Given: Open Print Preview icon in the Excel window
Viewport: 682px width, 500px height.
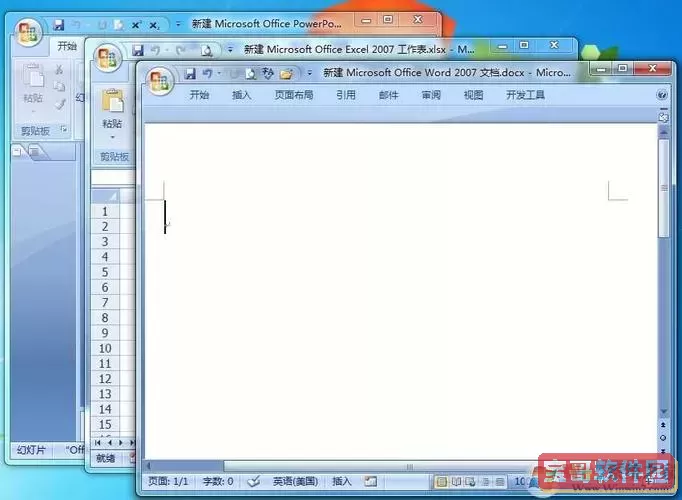Looking at the screenshot, I should (x=207, y=51).
